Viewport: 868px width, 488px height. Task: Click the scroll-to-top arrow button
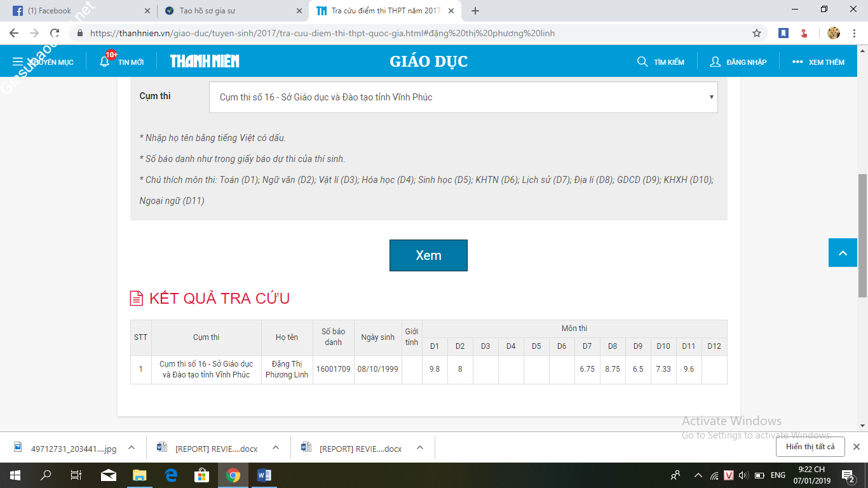point(843,253)
